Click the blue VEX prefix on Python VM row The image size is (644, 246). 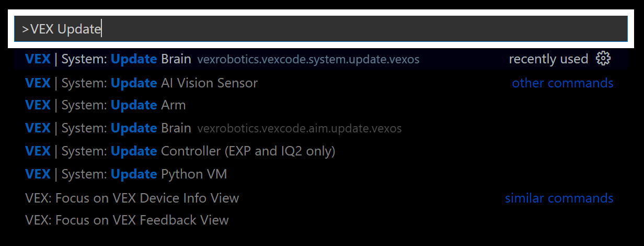38,174
